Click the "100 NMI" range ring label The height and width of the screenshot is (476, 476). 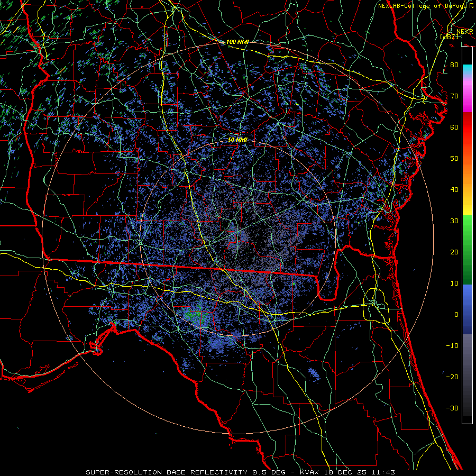[237, 42]
